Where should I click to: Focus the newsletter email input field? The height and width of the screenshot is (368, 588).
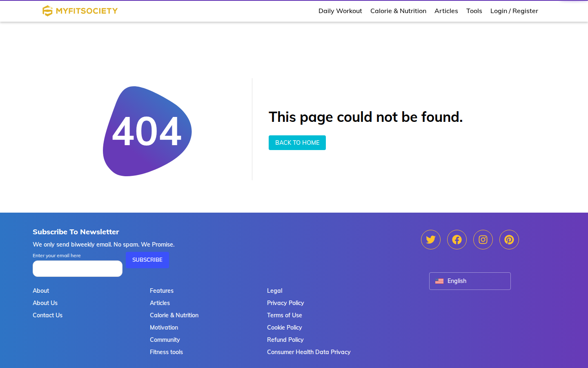(78, 269)
